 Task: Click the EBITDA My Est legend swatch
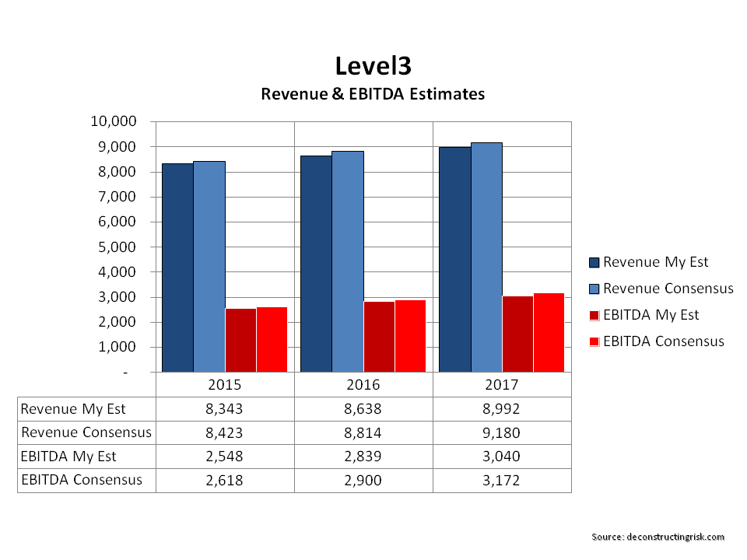point(594,315)
